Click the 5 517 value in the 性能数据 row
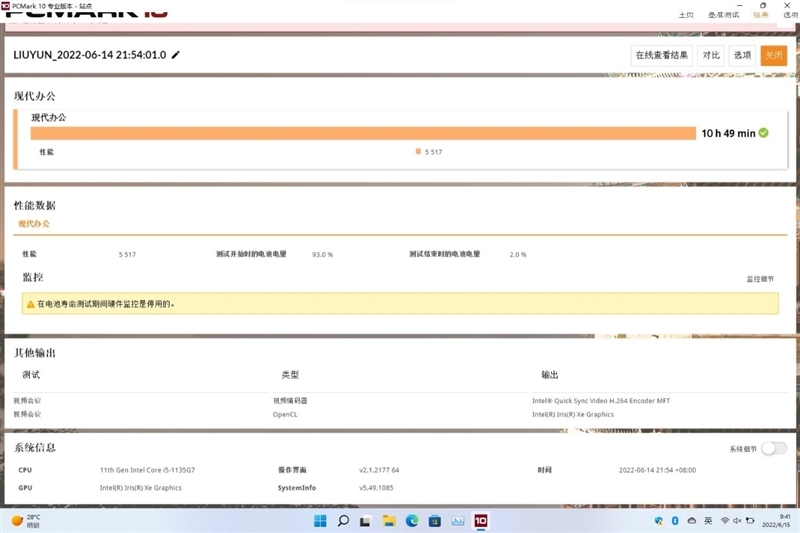Screen dimensions: 800x533 click(x=127, y=255)
